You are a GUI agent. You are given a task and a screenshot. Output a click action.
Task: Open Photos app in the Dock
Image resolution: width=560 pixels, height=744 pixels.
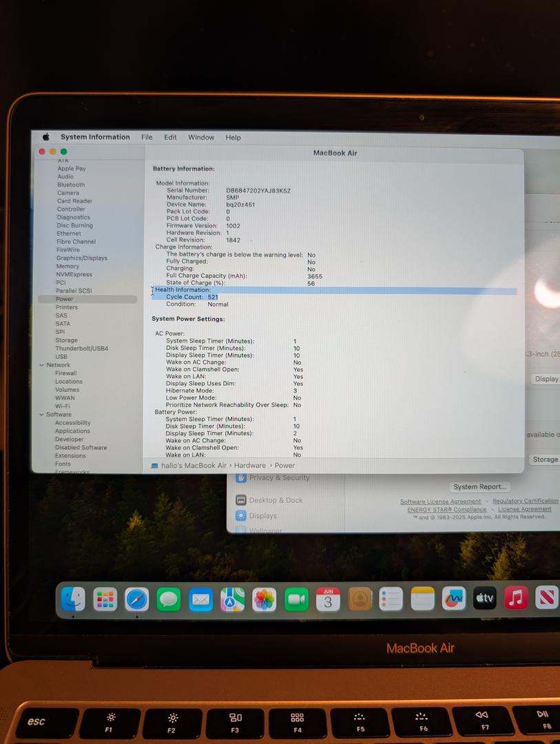[x=265, y=600]
